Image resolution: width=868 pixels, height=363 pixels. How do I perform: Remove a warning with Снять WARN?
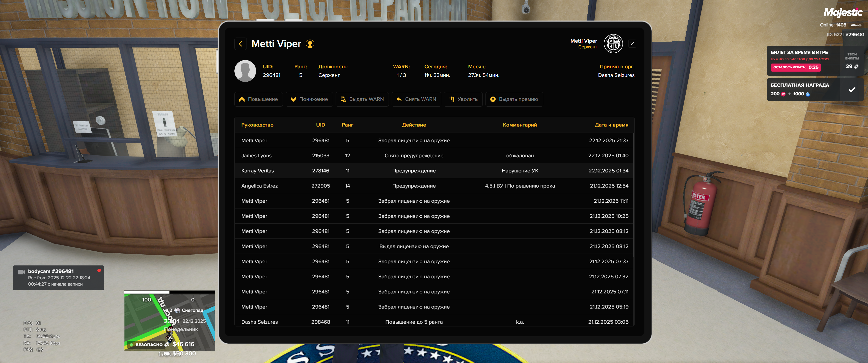(416, 99)
